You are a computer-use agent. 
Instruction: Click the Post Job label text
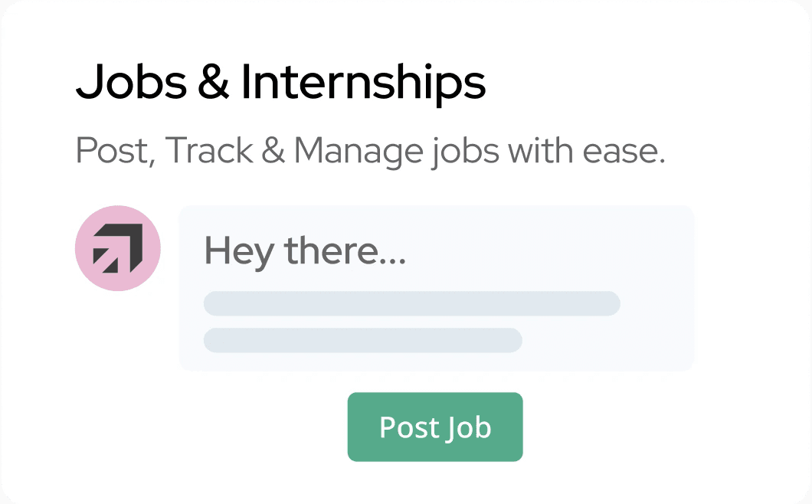click(434, 427)
